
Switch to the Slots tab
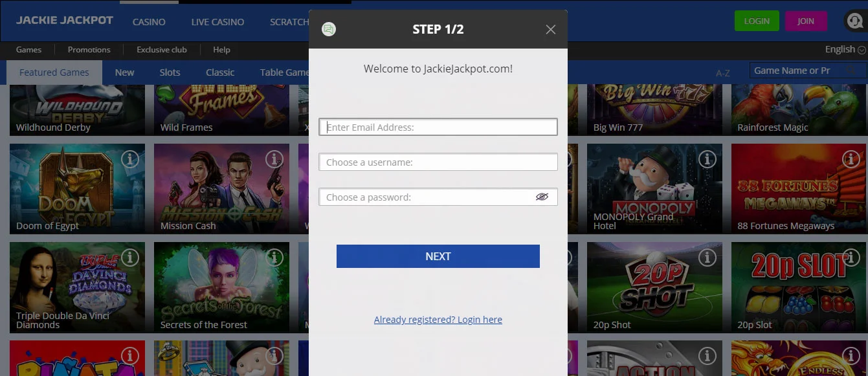click(169, 72)
